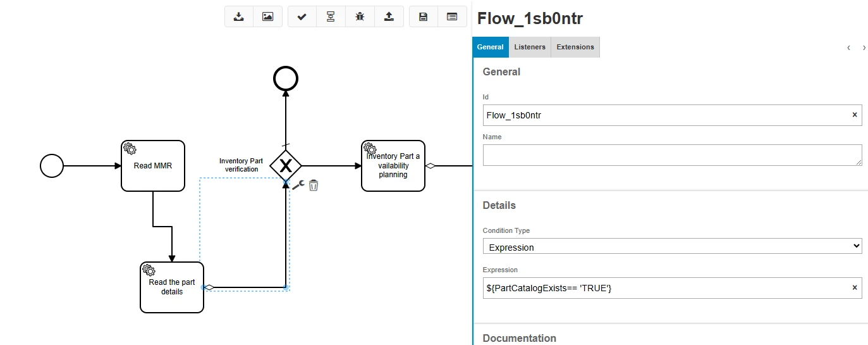
Task: Export diagram as image icon
Action: (267, 16)
